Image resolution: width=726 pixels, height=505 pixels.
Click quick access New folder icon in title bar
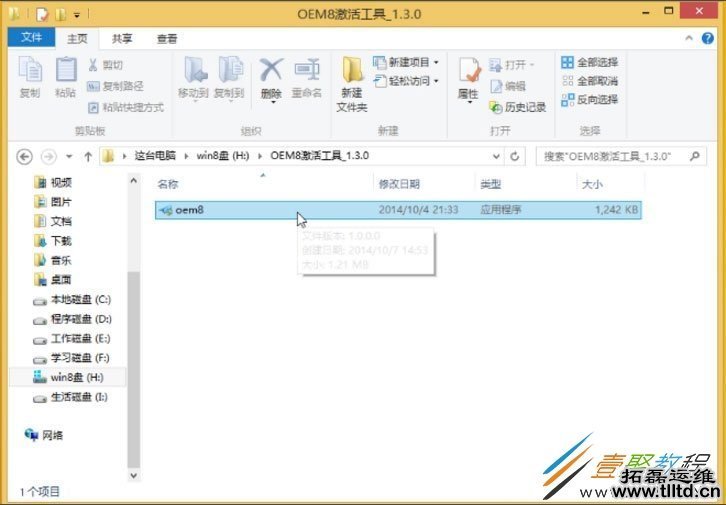click(60, 14)
